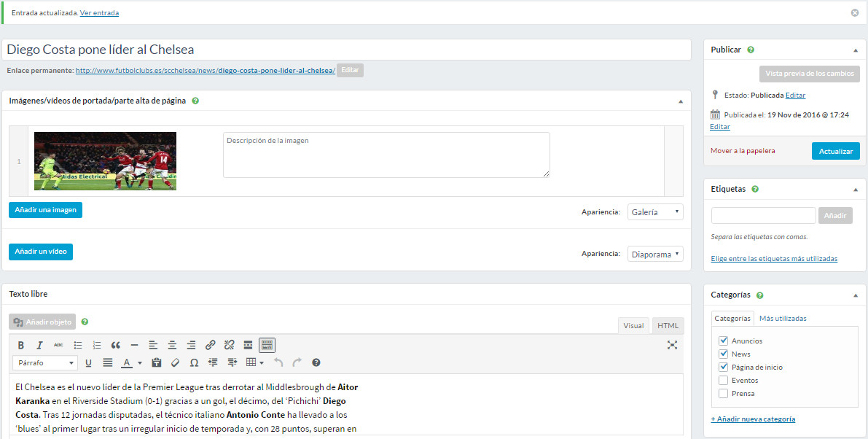
Task: Insert a horizontal line
Action: point(135,346)
